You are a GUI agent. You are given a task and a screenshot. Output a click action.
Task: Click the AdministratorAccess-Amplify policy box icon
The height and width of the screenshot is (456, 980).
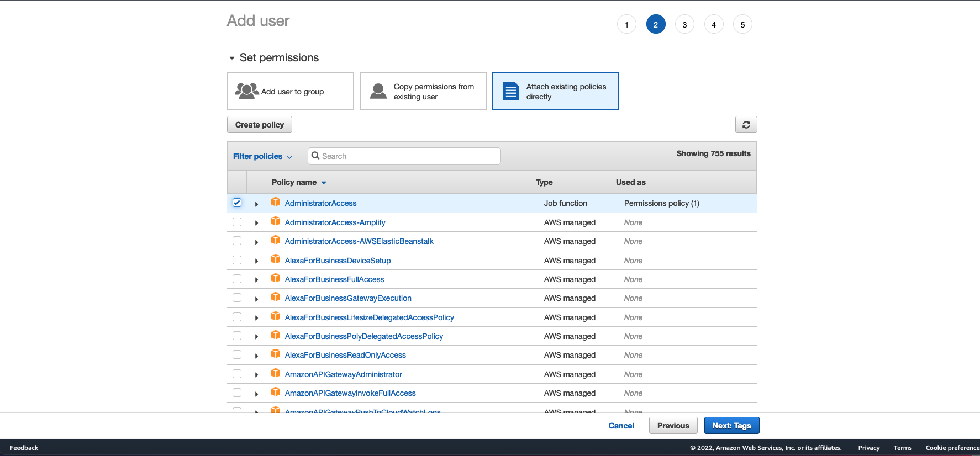pyautogui.click(x=276, y=221)
